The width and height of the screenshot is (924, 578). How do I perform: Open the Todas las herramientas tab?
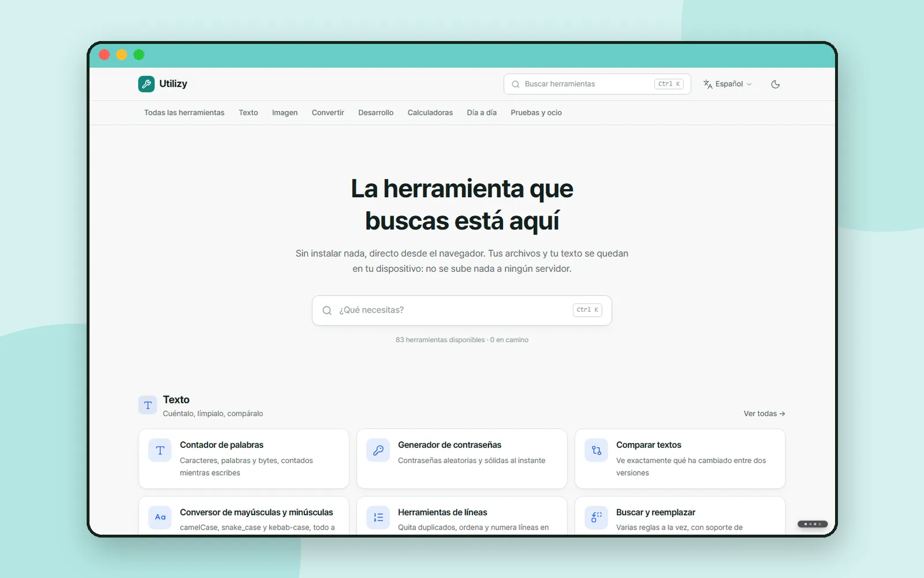(184, 113)
